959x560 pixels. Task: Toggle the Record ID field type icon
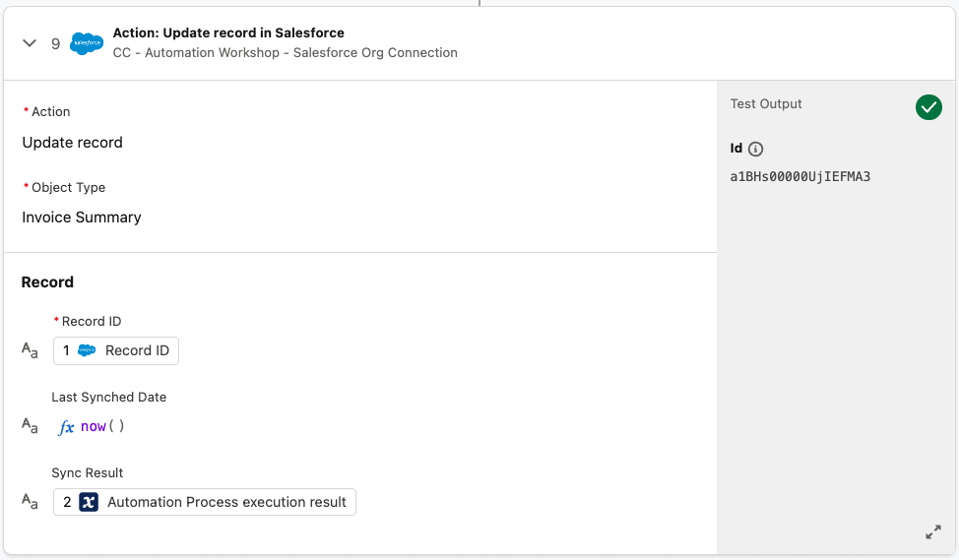tap(31, 350)
